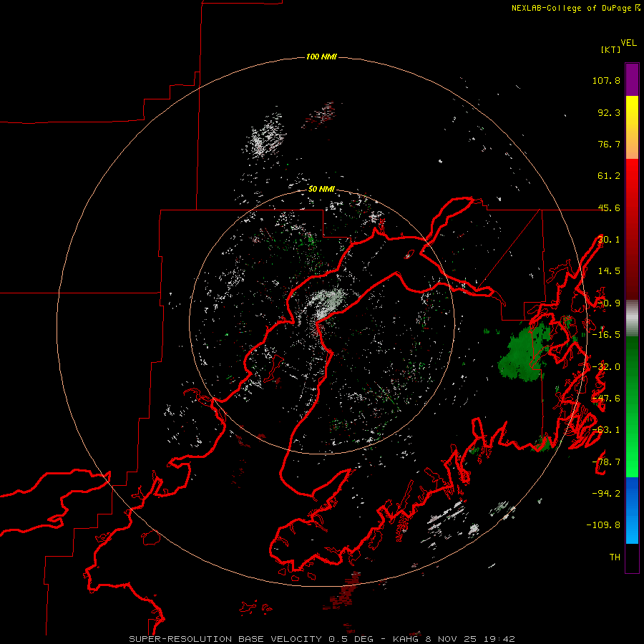Select the -16.5 velocity value

click(x=606, y=335)
